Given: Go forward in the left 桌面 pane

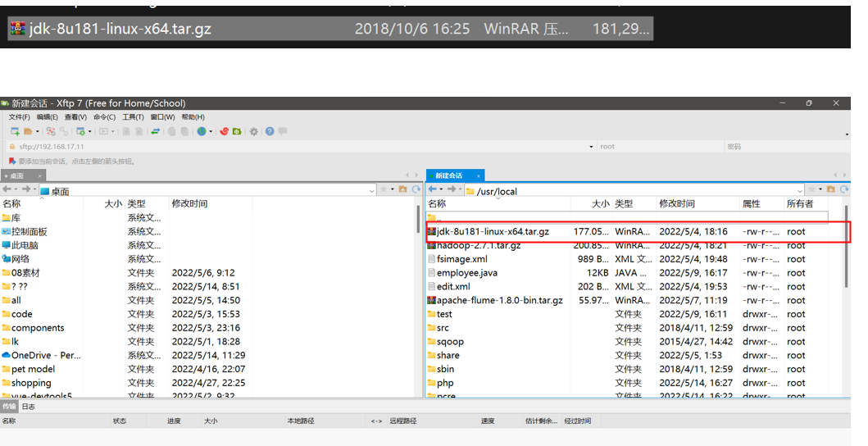Looking at the screenshot, I should coord(26,189).
